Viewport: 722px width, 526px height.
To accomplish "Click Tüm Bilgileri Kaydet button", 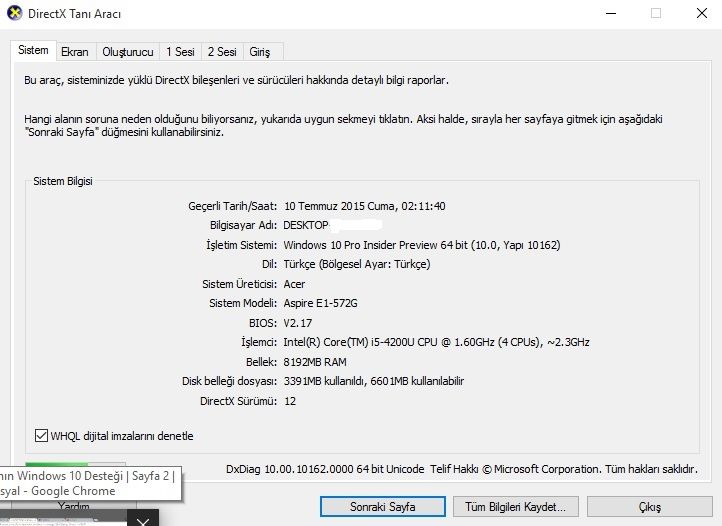I will [516, 507].
